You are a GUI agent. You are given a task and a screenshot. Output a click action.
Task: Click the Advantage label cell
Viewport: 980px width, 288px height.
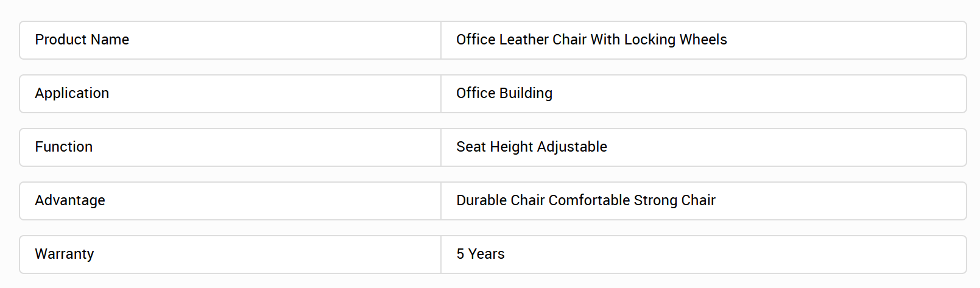[230, 201]
